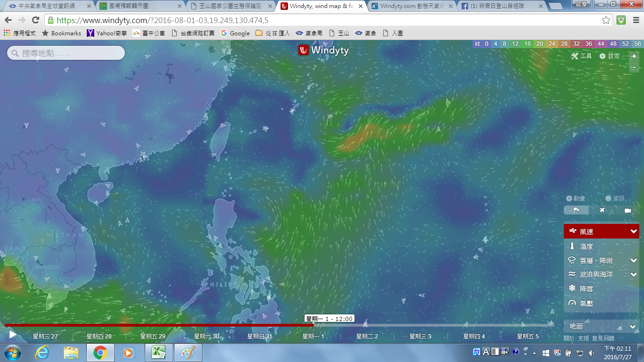Expand the wind speed (風速) dropdown arrow

point(634,231)
